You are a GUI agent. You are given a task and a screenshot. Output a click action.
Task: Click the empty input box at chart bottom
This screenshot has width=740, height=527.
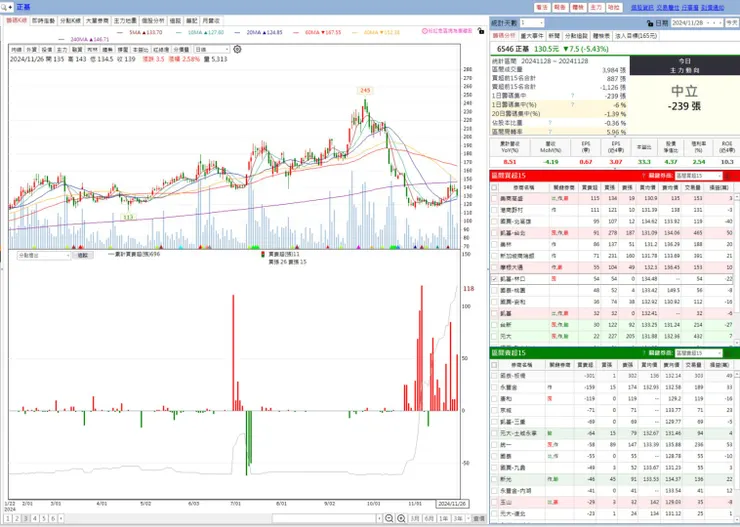pyautogui.click(x=324, y=519)
